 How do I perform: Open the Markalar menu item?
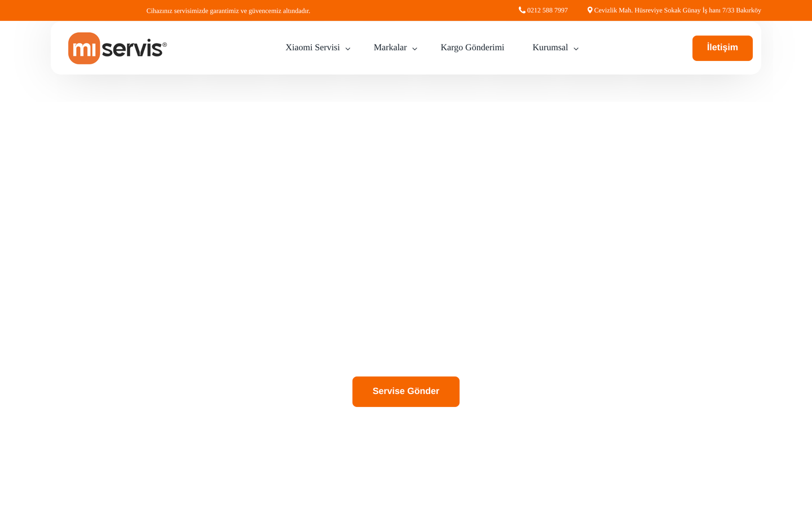coord(390,47)
